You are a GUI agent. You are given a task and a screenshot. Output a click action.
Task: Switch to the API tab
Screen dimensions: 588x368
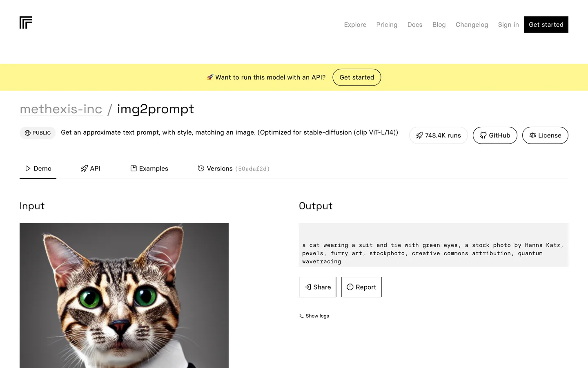[x=91, y=168]
